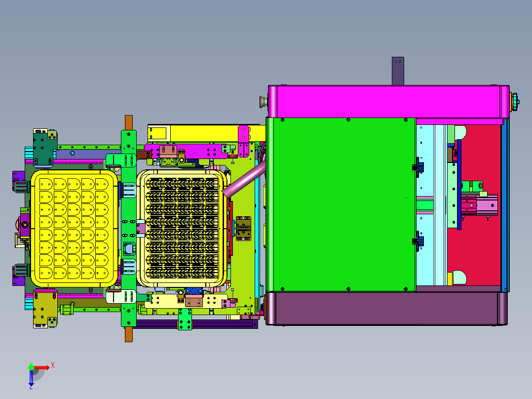Select the brown rod end below green crossbar

pyautogui.click(x=129, y=334)
